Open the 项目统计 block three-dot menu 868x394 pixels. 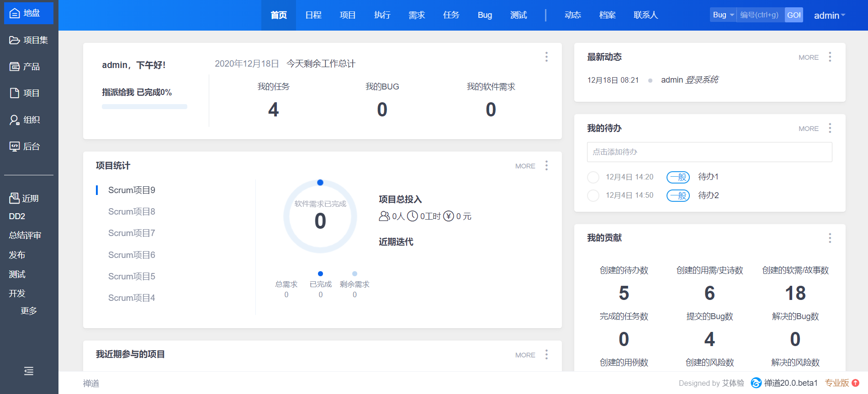point(546,165)
